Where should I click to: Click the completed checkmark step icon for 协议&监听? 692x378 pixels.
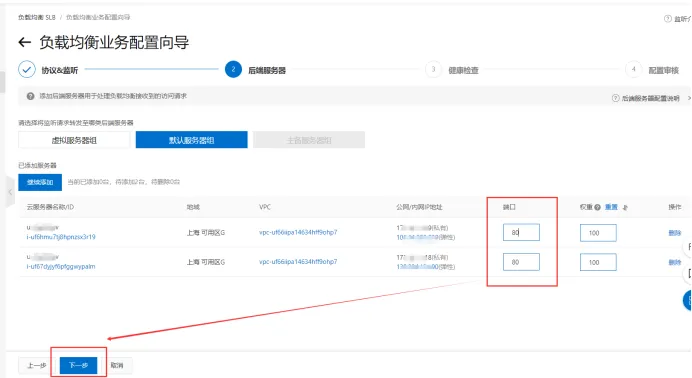(x=27, y=69)
